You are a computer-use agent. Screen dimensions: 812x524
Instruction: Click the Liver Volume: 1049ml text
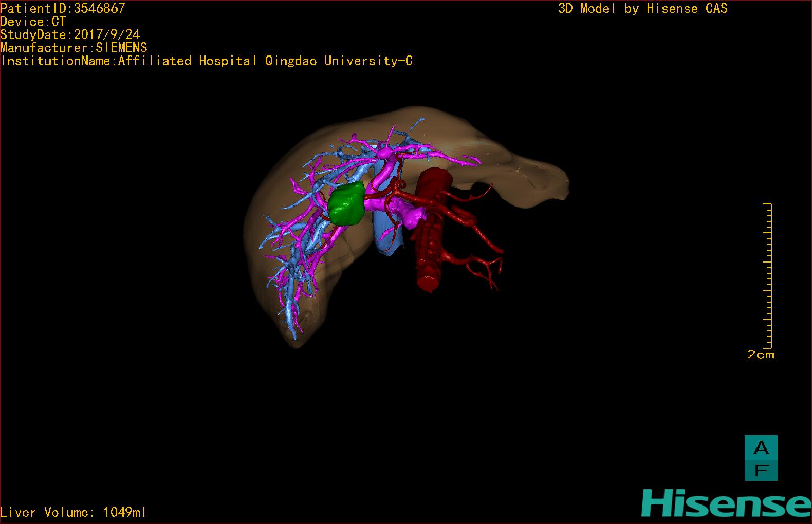coord(73,512)
